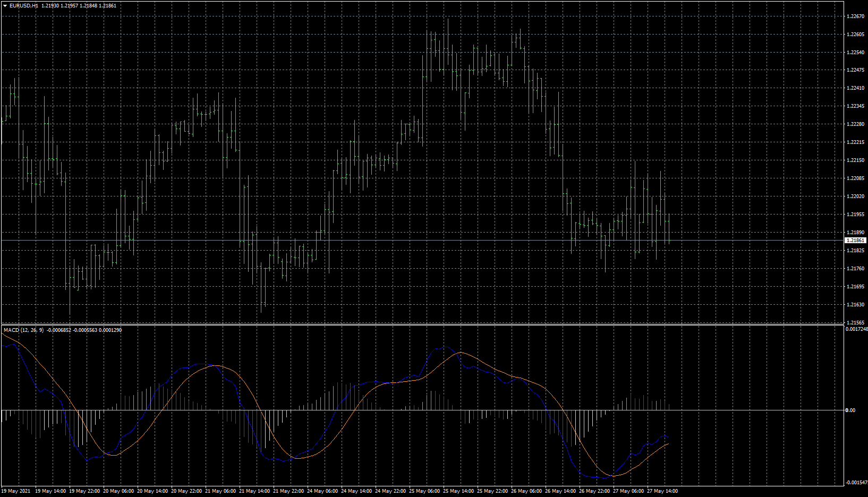Click price axis label 1.22215
Image resolution: width=868 pixels, height=497 pixels.
855,142
